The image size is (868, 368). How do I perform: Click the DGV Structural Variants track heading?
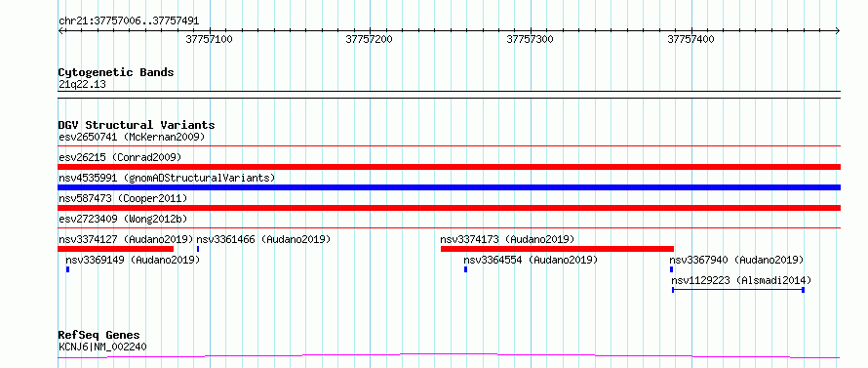point(137,125)
